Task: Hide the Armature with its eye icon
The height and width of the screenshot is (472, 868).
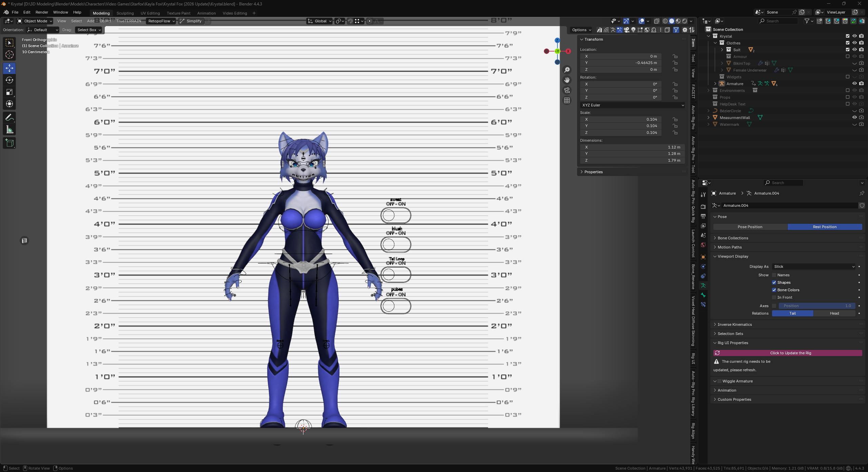Action: click(x=854, y=84)
